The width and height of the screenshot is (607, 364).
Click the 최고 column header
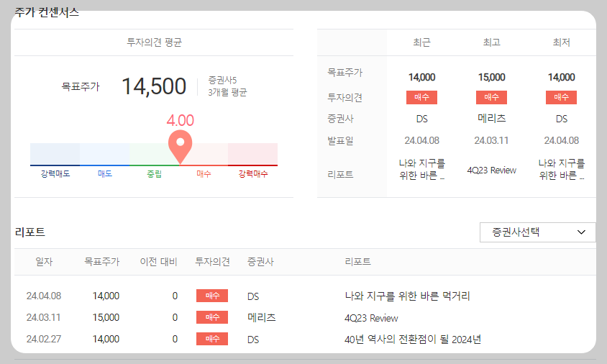point(492,42)
